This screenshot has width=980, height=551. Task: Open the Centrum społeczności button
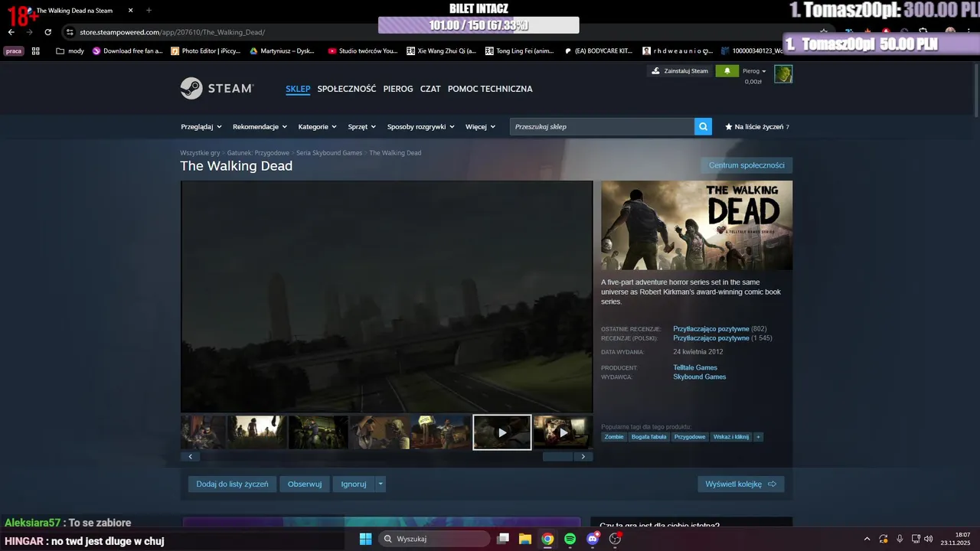point(746,165)
